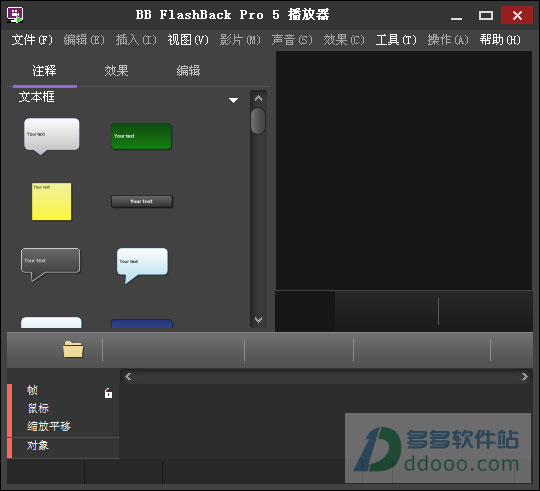The height and width of the screenshot is (491, 540).
Task: Open file with the folder icon
Action: click(x=73, y=349)
